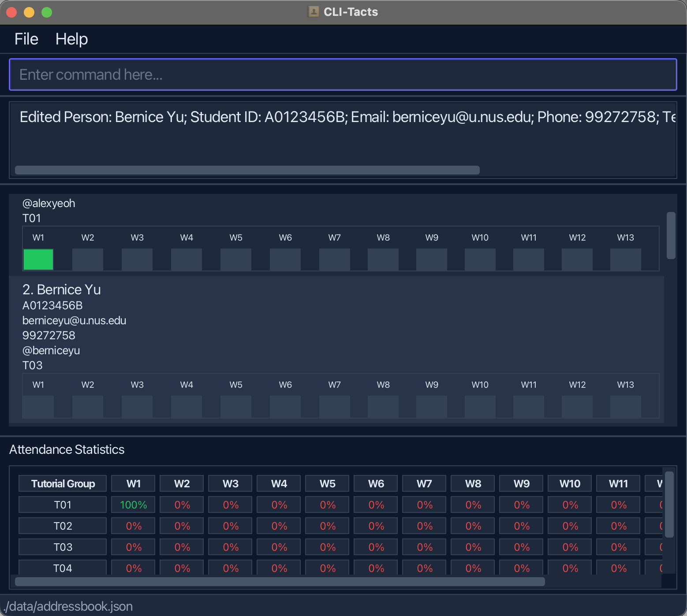Click Bernice Yu's W13 attendance box

coord(625,407)
